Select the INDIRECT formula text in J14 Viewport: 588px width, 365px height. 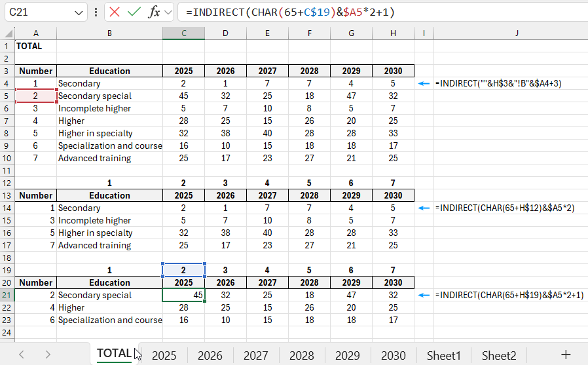(505, 208)
